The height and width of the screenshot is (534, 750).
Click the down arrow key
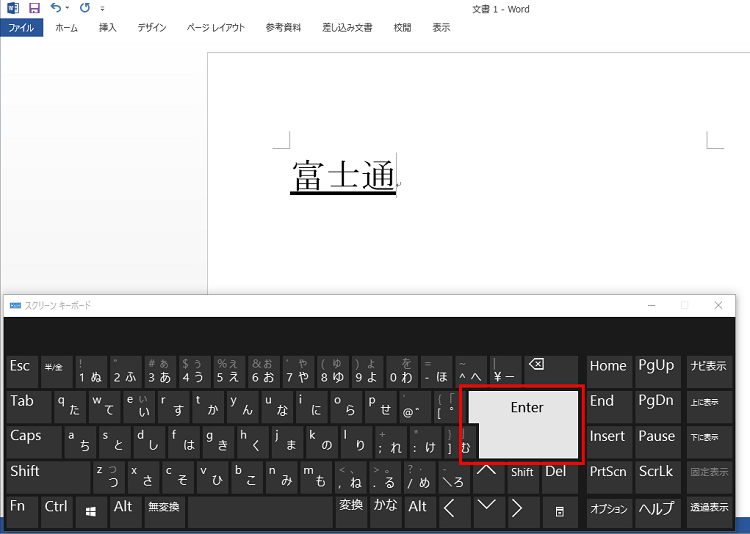(x=488, y=512)
